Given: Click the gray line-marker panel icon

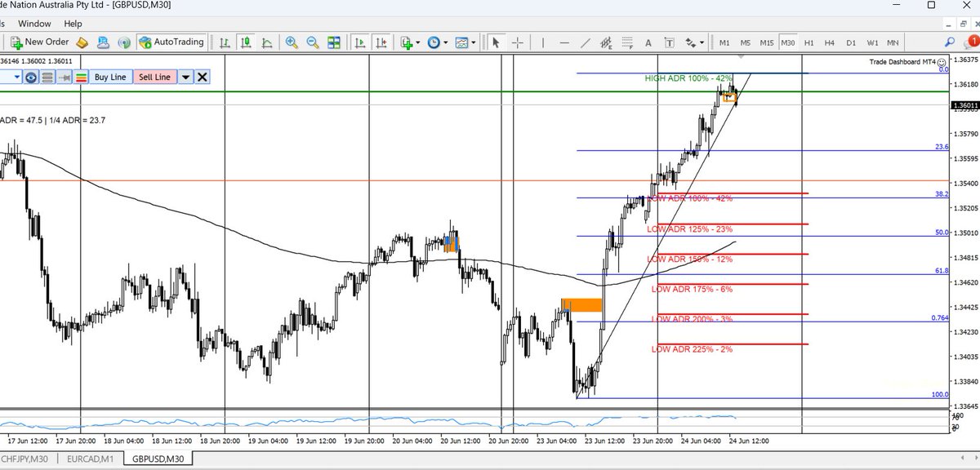Looking at the screenshot, I should click(65, 77).
